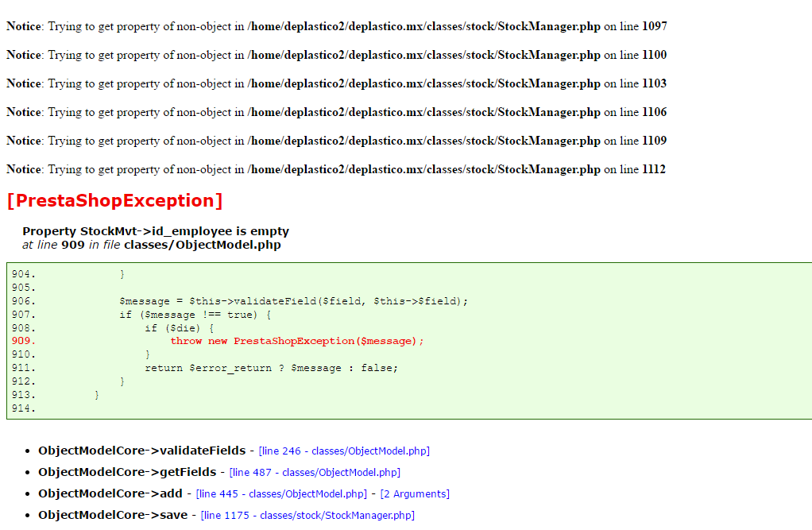Image resolution: width=812 pixels, height=530 pixels.
Task: Click the ObjectModelCore->add trace entry
Action: (x=110, y=493)
